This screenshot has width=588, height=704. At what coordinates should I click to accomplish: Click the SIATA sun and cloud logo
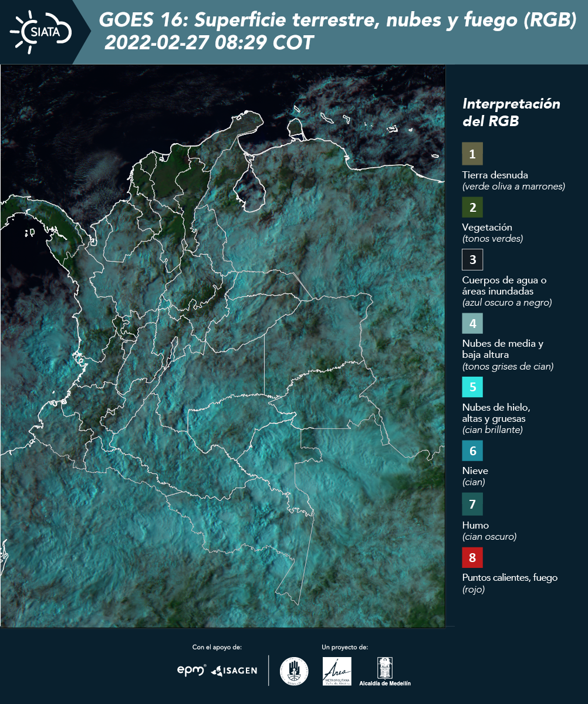(41, 32)
